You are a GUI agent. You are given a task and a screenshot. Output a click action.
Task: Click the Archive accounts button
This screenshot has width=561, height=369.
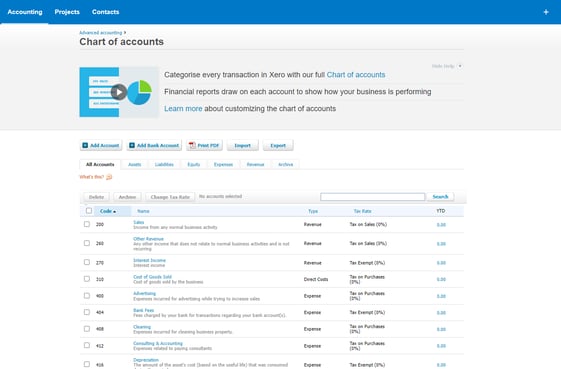(x=127, y=197)
